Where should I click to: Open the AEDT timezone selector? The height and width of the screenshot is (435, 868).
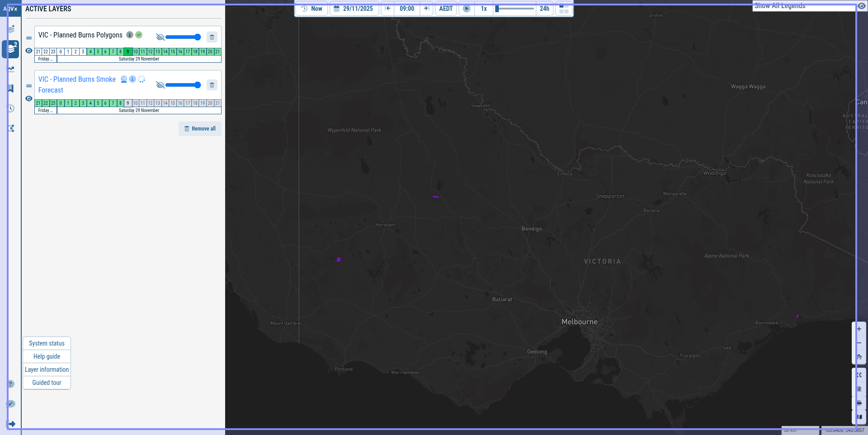click(x=446, y=9)
